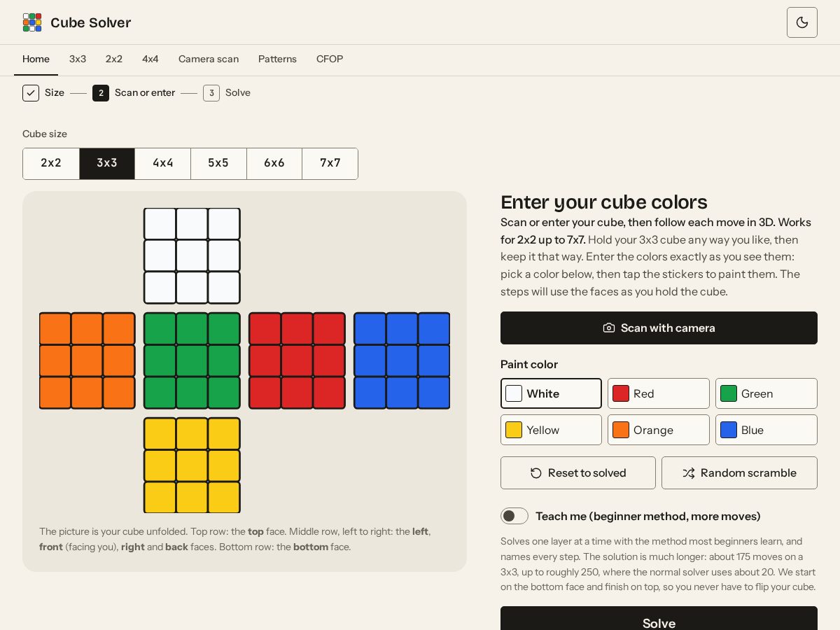
Task: Click the reset arrow icon in Reset to solved
Action: point(536,473)
